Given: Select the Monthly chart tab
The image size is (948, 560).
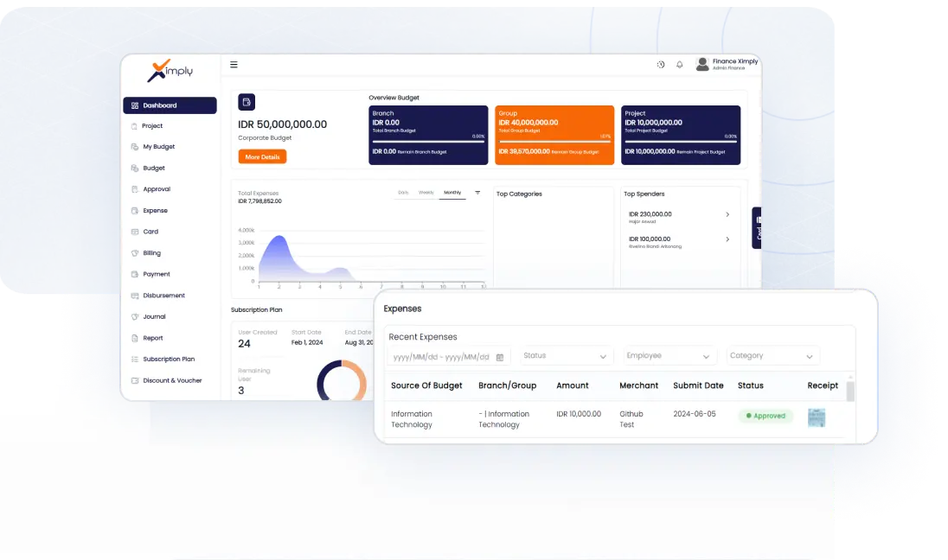Looking at the screenshot, I should [452, 193].
